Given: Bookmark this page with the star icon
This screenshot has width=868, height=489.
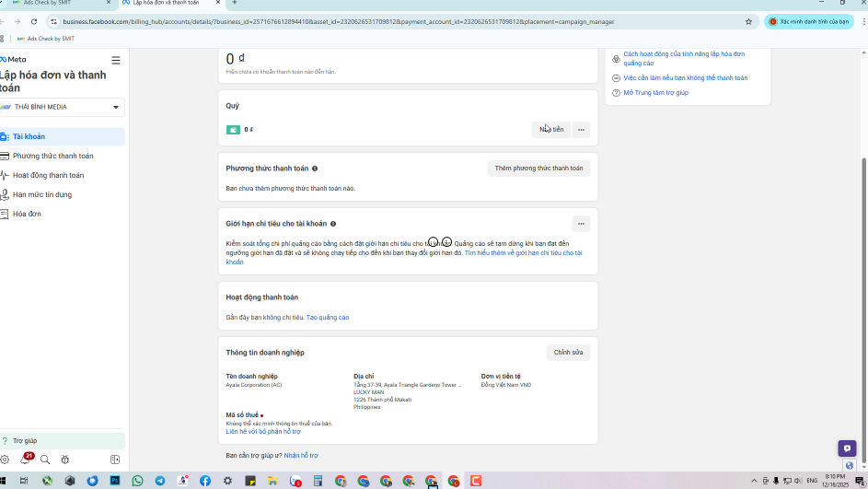Looking at the screenshot, I should [748, 21].
